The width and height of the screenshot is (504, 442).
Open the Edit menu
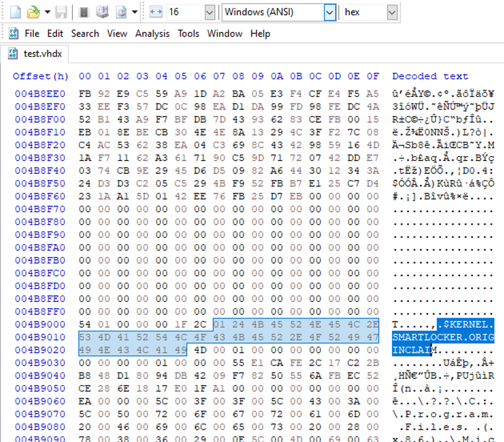55,33
